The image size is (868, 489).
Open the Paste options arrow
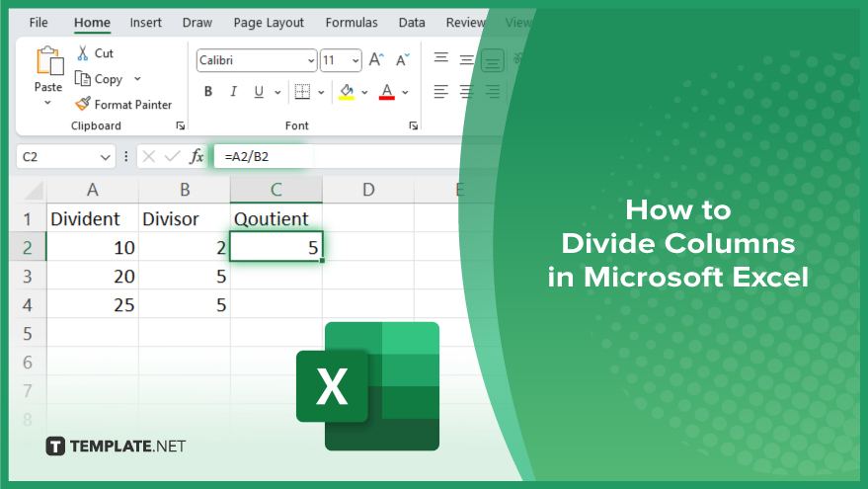click(x=47, y=103)
